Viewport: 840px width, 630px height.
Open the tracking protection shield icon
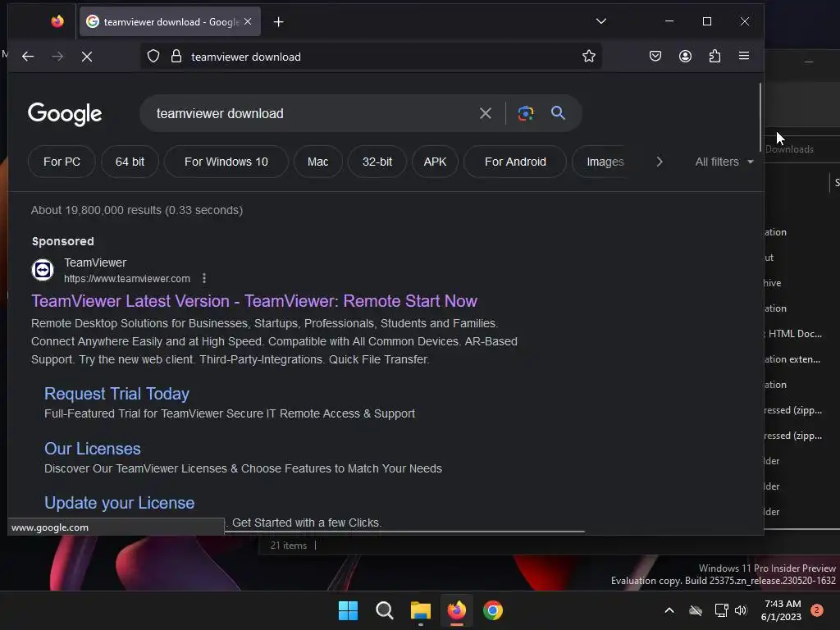tap(153, 57)
